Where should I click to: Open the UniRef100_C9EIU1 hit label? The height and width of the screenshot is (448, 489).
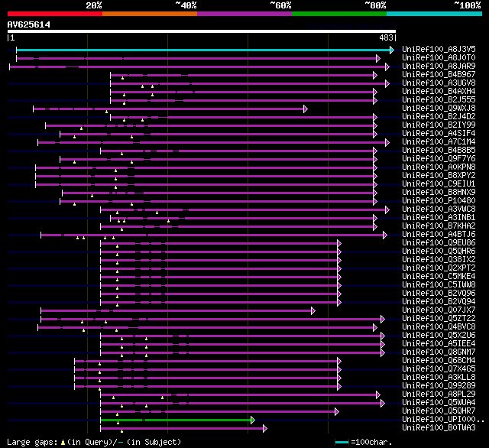[x=439, y=184]
